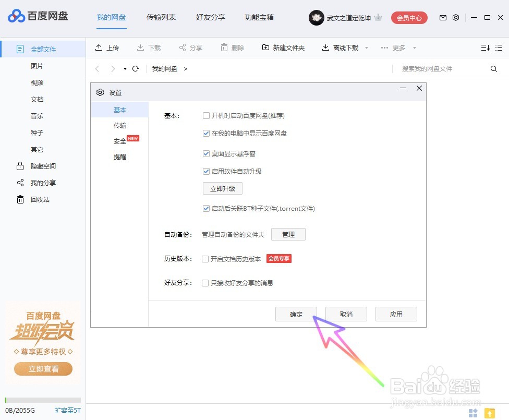Enable 开机时启动百度网盘 checkbox
This screenshot has width=509, height=420.
(207, 115)
